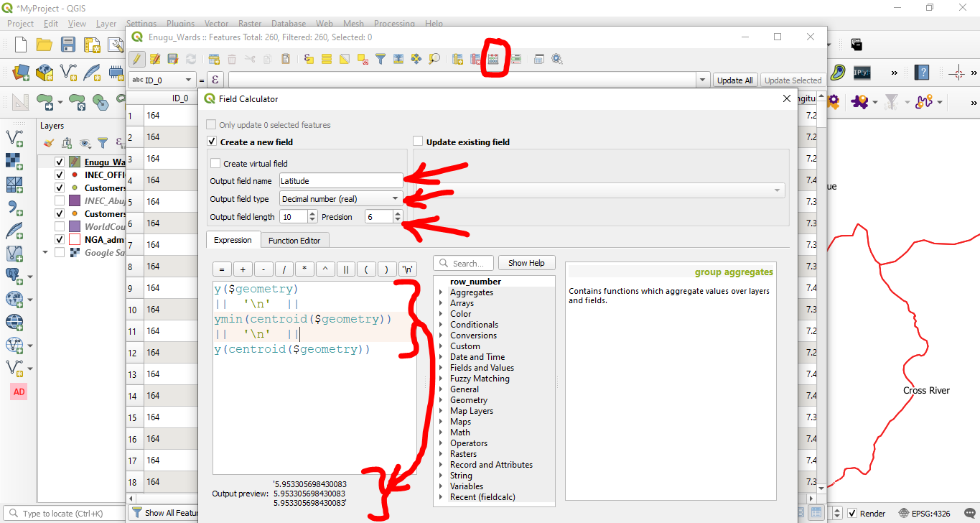This screenshot has height=523, width=980.
Task: Open the Field Calculator icon (circled)
Action: pyautogui.click(x=494, y=59)
